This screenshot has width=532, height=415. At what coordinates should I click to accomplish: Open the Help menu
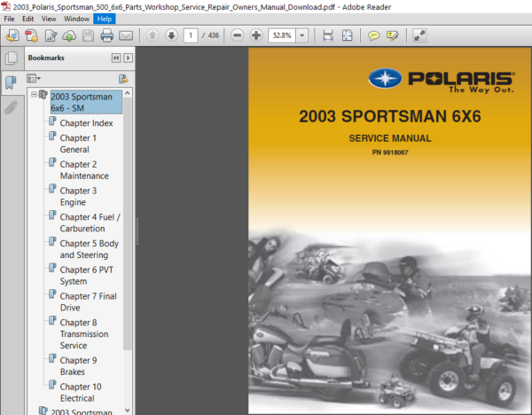(104, 19)
